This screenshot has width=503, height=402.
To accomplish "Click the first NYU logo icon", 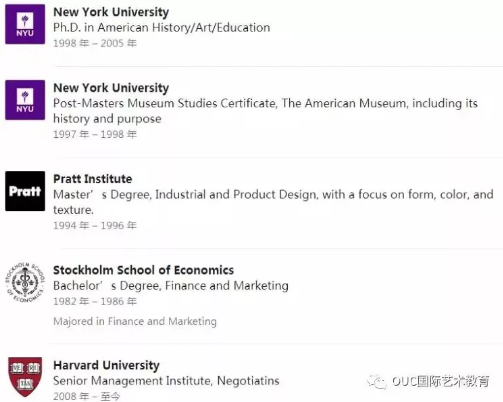I will 25,24.
